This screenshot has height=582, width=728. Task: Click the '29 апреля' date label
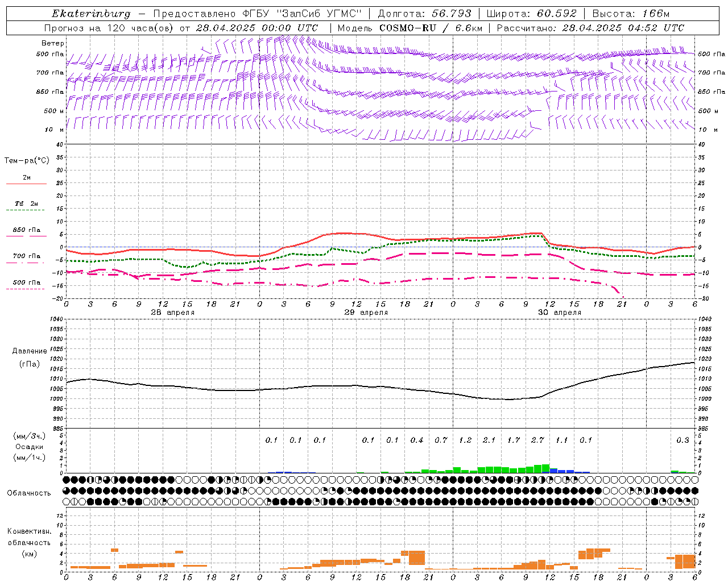[x=366, y=313]
